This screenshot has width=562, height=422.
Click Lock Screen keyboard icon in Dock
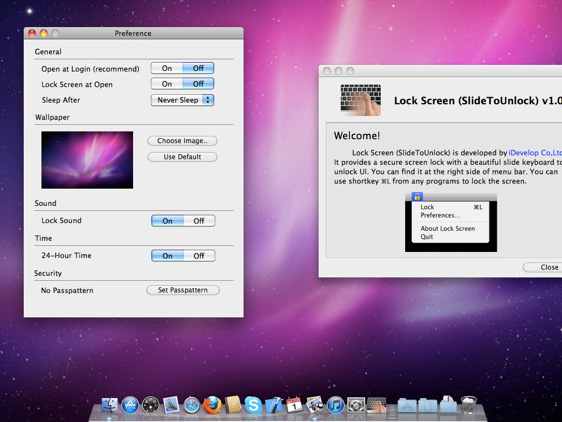point(376,405)
